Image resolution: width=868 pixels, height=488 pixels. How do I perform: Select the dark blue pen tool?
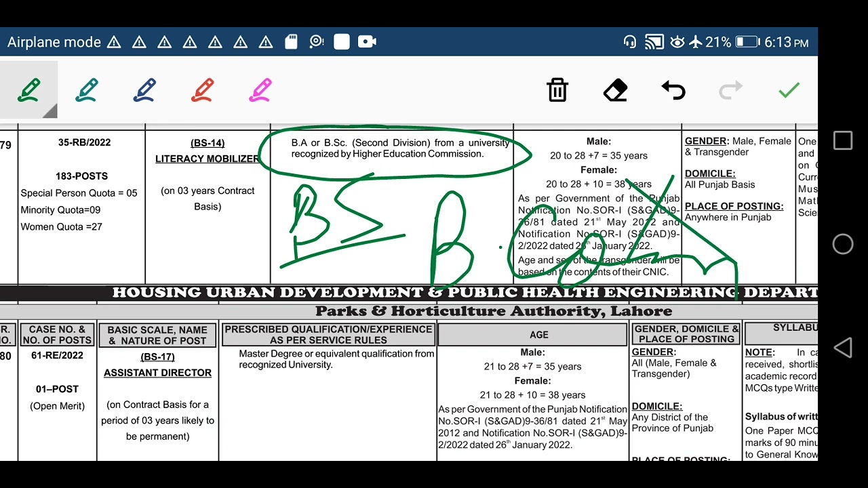pos(144,89)
